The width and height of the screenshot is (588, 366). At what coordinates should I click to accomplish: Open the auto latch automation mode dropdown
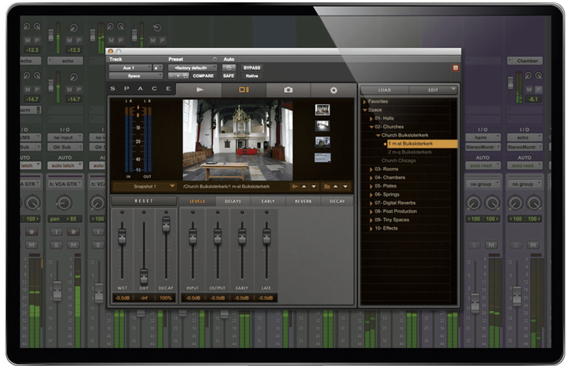65,165
